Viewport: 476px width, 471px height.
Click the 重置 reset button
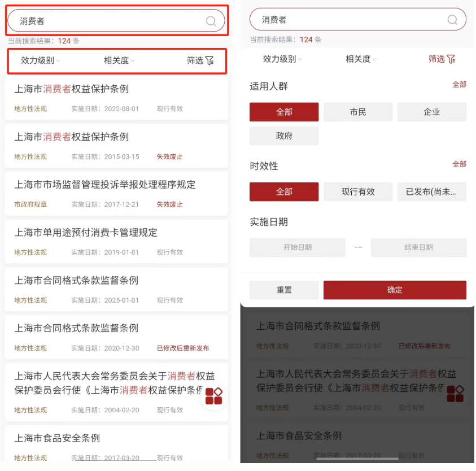pos(284,290)
